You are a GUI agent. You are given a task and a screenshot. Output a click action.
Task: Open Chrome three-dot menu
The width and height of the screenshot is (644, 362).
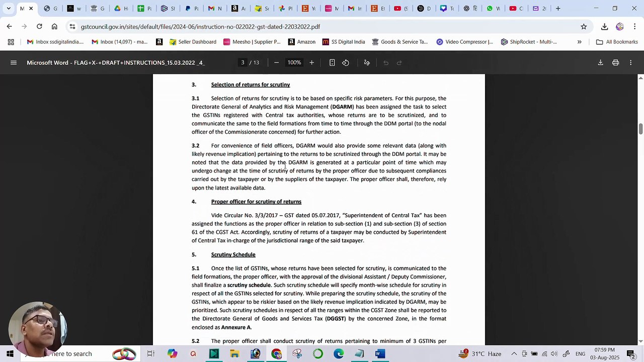tap(634, 27)
